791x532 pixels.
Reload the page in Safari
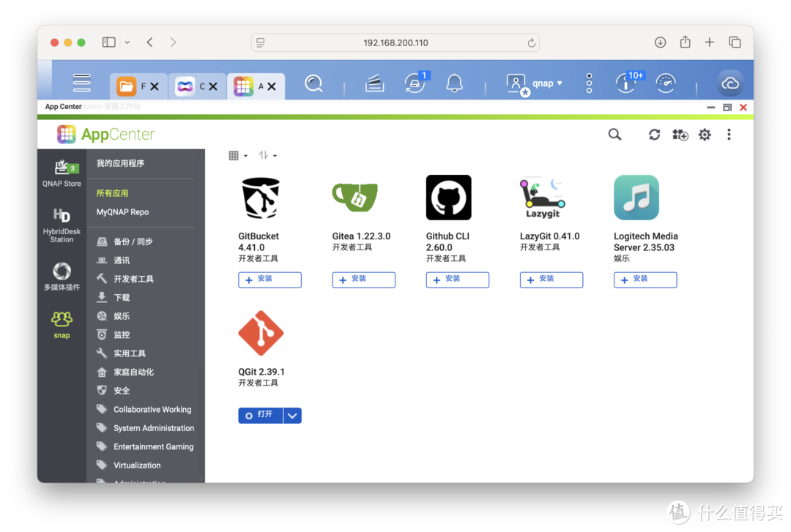531,43
